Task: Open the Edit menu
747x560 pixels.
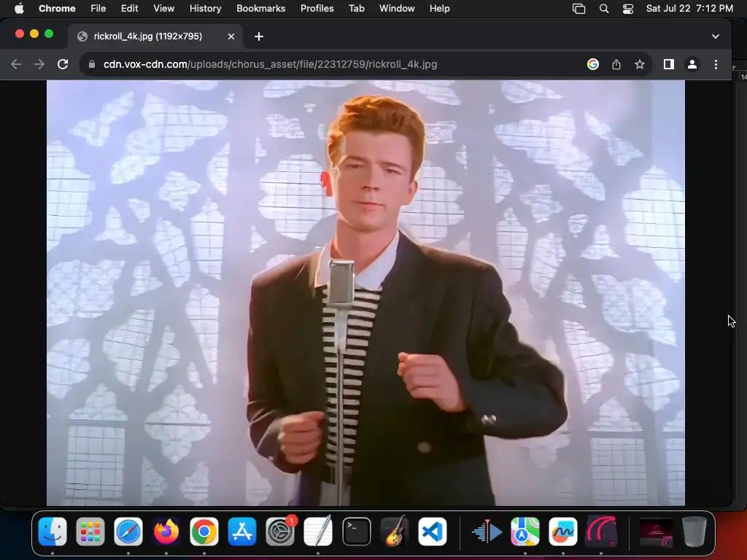Action: coord(129,9)
